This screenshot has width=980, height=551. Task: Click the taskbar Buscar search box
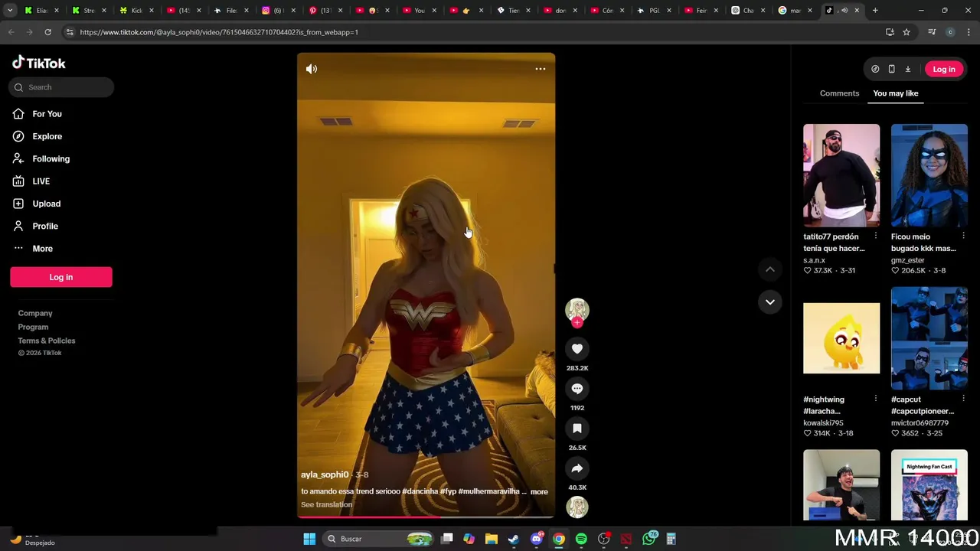click(x=378, y=539)
